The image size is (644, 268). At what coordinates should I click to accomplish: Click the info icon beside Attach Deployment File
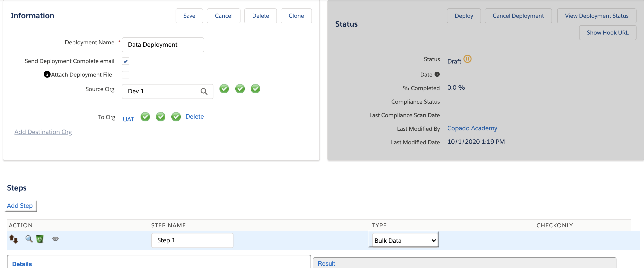47,74
